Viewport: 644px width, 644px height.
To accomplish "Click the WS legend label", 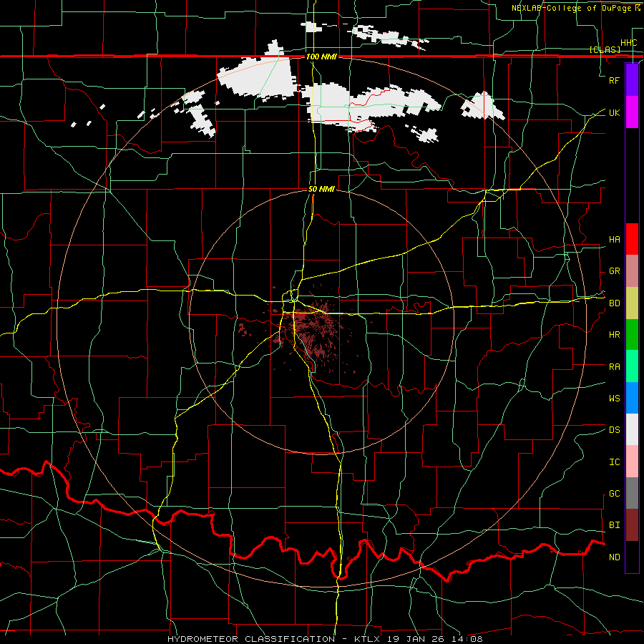I will pyautogui.click(x=614, y=399).
